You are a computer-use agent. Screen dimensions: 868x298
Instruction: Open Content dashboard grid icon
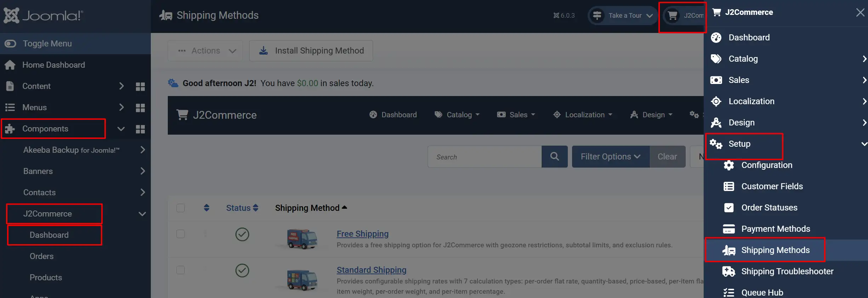point(140,86)
